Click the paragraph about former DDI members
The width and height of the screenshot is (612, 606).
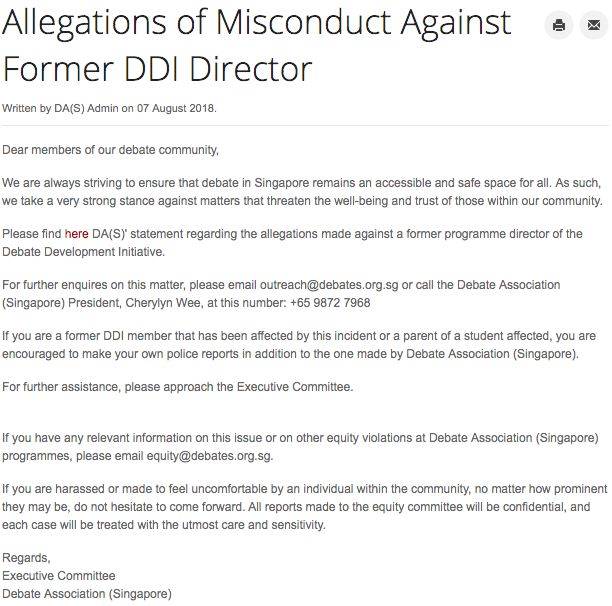(x=298, y=344)
